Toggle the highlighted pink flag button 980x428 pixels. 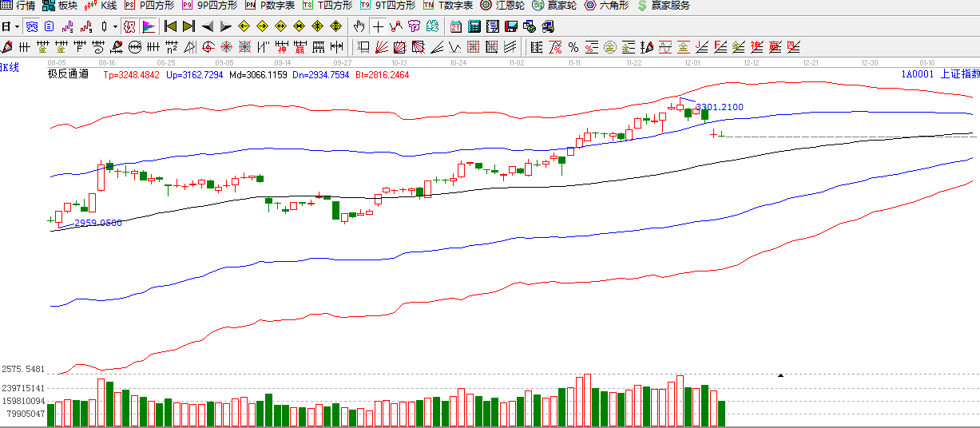click(149, 26)
